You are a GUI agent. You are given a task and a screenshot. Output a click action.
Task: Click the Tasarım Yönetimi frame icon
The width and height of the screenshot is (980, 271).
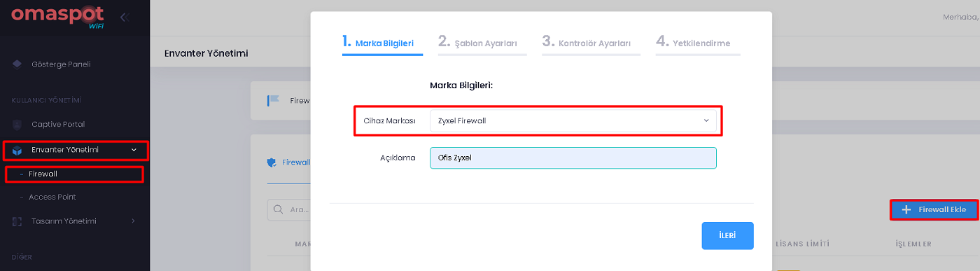click(x=17, y=221)
